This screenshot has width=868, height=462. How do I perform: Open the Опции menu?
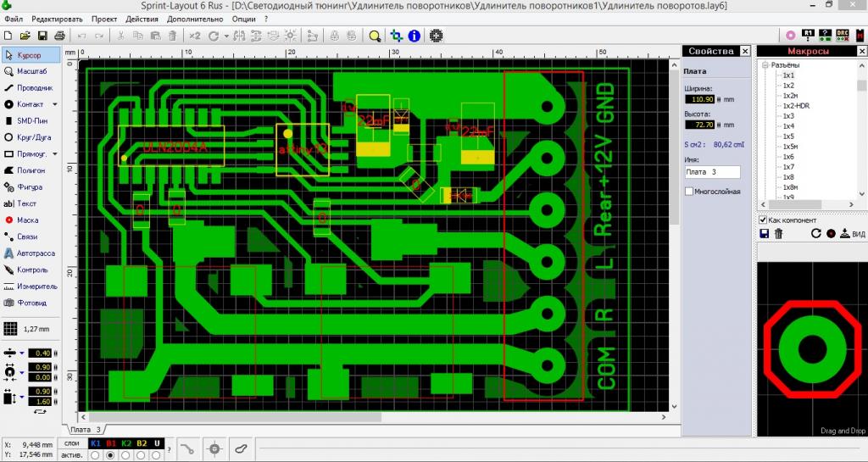[243, 19]
